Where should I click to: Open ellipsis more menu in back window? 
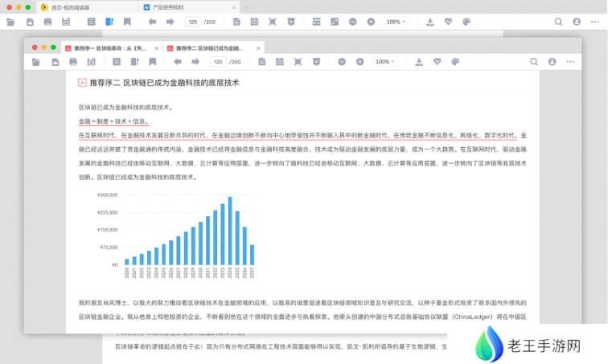coord(595,22)
